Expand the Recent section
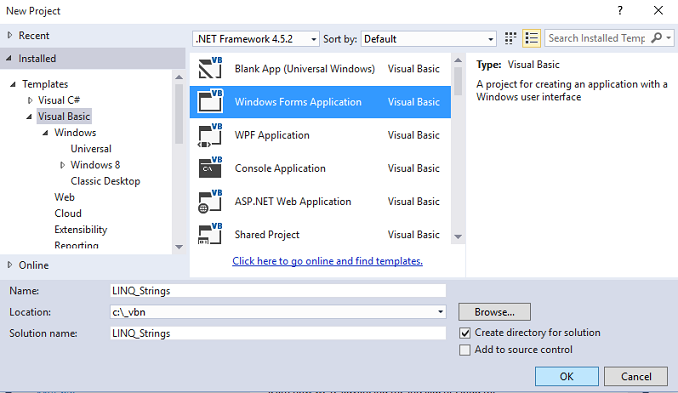 point(10,35)
